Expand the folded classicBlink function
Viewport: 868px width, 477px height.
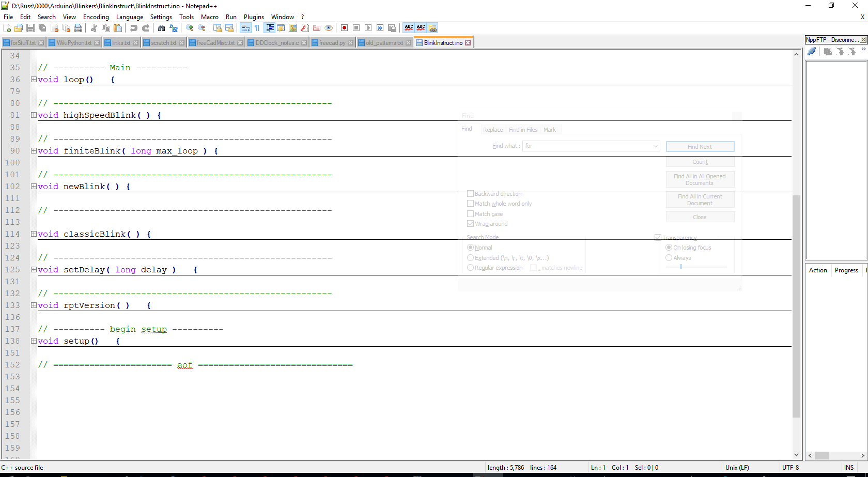pyautogui.click(x=34, y=234)
